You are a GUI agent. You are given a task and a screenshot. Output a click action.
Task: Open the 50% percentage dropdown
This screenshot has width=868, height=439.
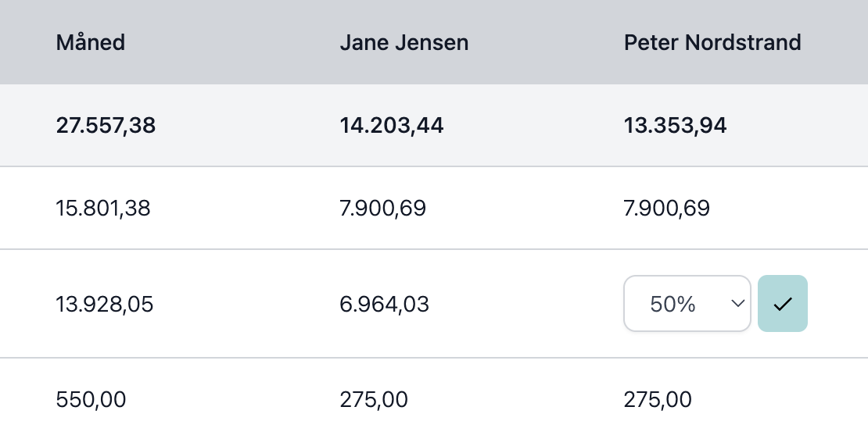[687, 304]
